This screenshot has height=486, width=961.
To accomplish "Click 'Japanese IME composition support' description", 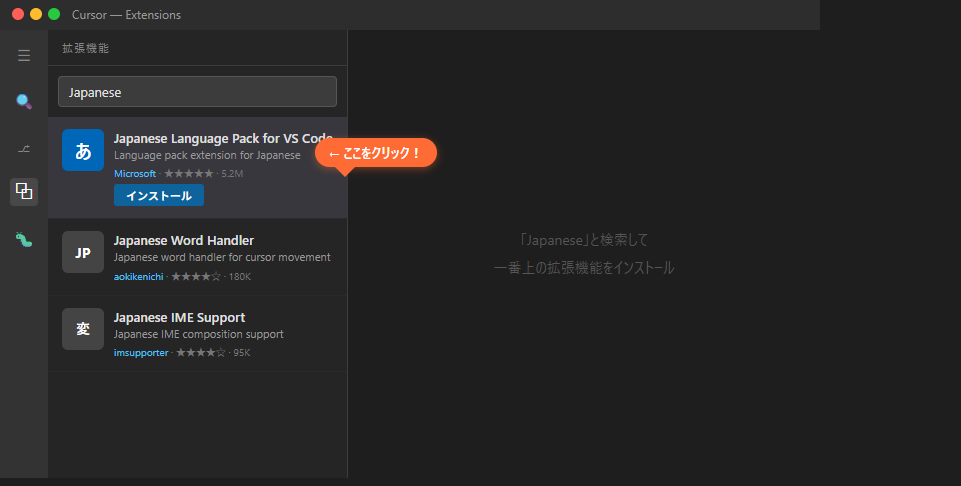I will point(199,334).
